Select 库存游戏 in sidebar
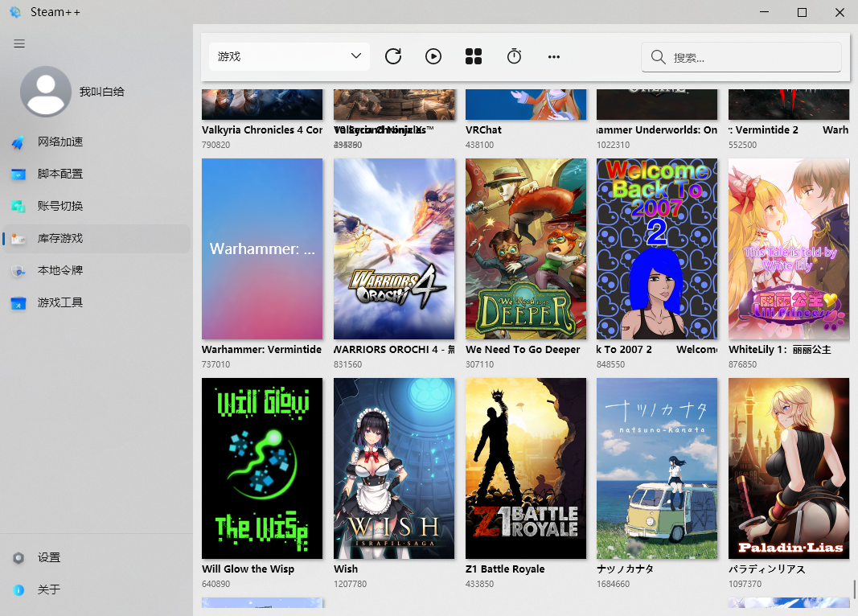Viewport: 858px width, 616px height. tap(96, 239)
